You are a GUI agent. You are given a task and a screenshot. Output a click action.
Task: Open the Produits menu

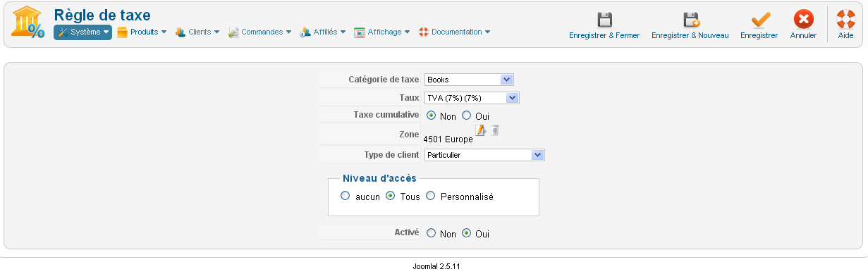click(x=142, y=32)
